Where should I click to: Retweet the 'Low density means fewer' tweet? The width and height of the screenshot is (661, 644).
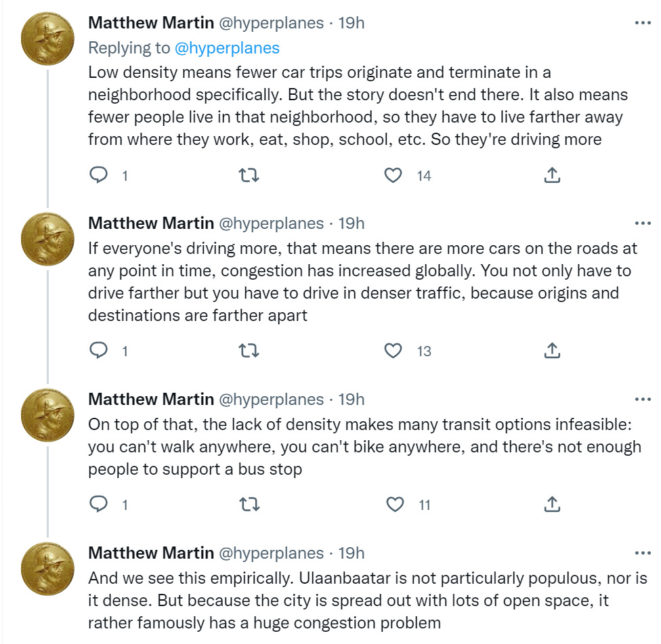coord(250,175)
